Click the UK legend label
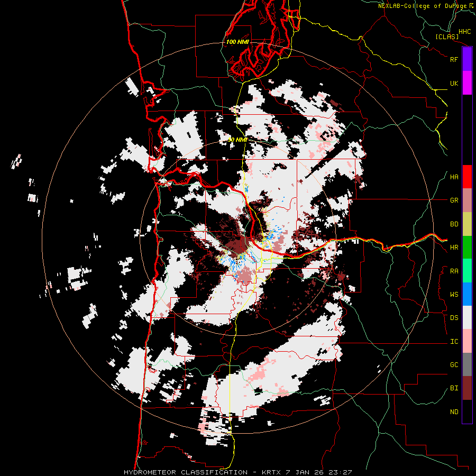The width and height of the screenshot is (476, 476). coord(454,83)
